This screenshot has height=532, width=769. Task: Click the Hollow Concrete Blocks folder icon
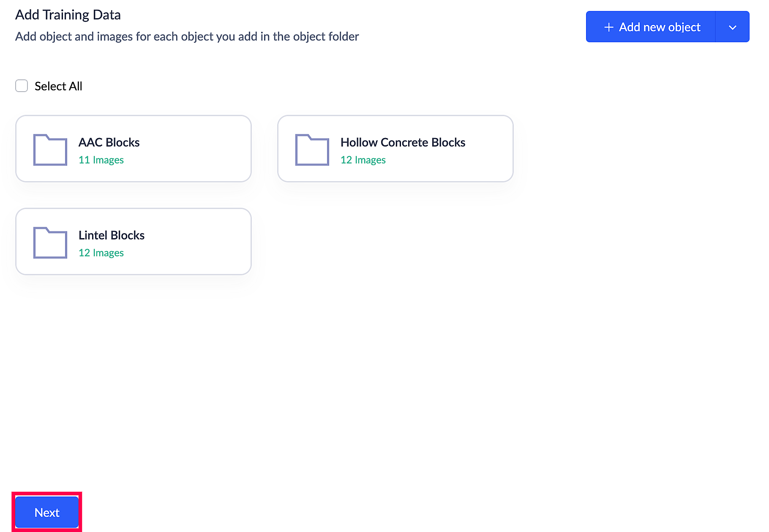click(x=312, y=150)
